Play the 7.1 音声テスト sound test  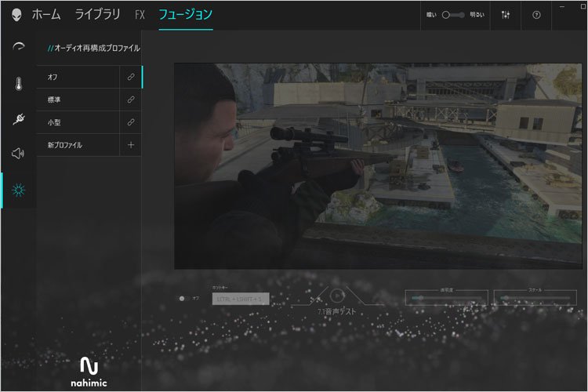click(336, 296)
